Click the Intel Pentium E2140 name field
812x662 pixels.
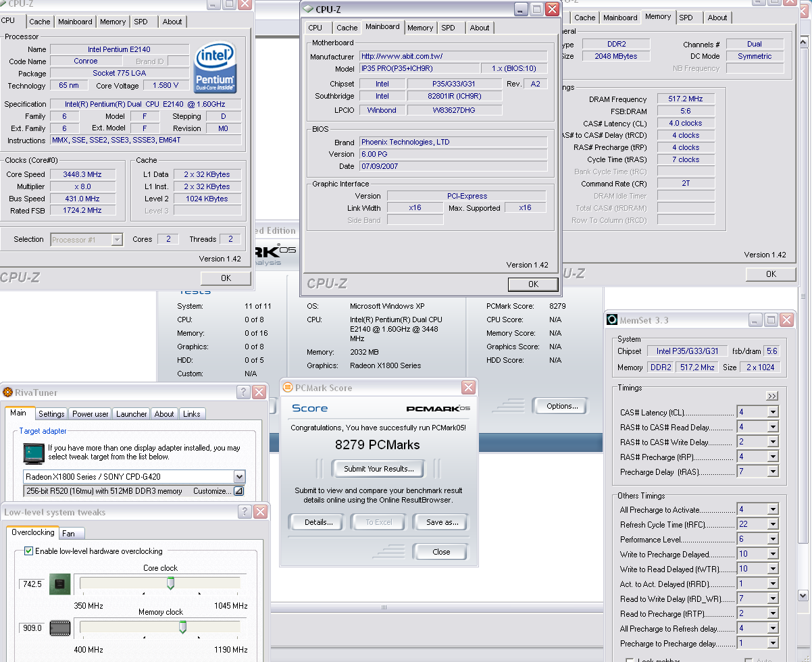120,49
